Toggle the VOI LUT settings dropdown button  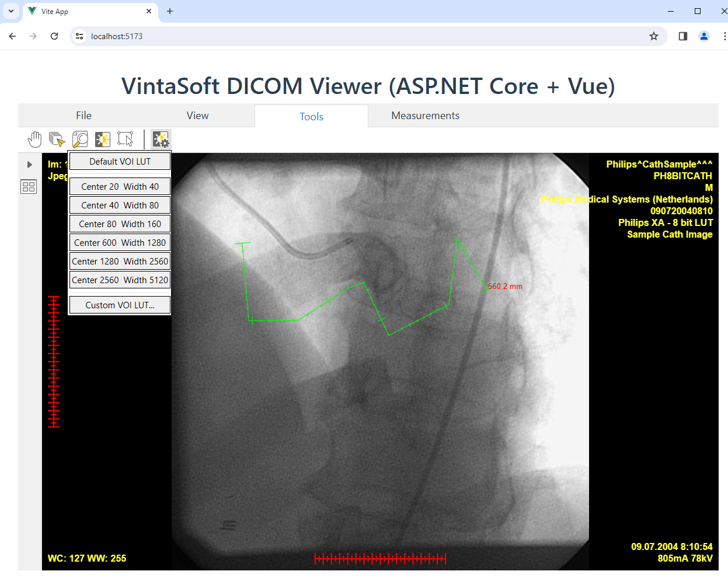[161, 140]
